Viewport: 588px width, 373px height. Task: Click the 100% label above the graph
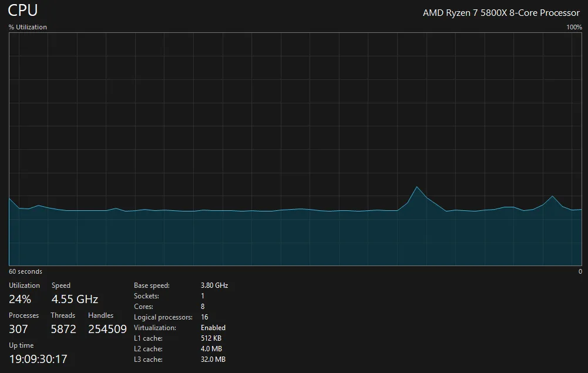click(574, 27)
